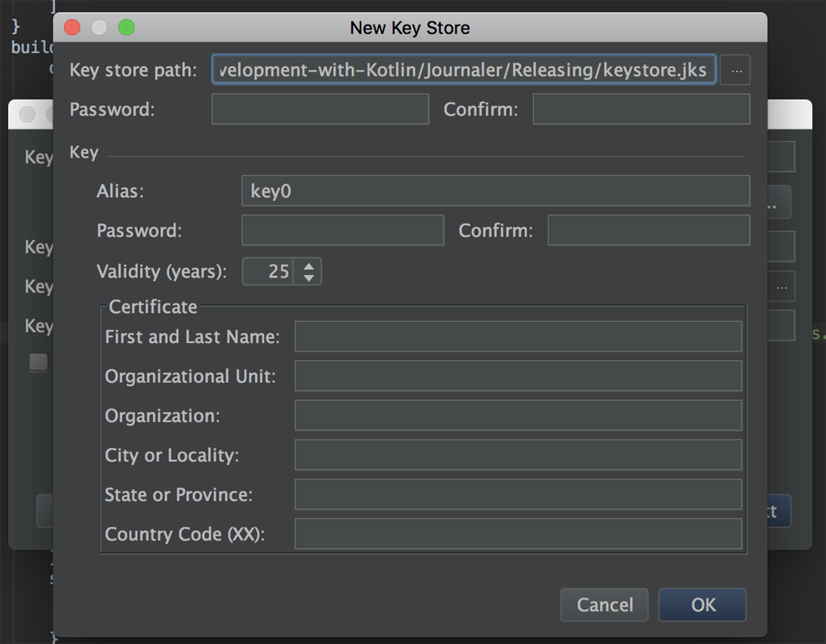Click the key Confirm field under Alias
The width and height of the screenshot is (826, 644).
649,230
